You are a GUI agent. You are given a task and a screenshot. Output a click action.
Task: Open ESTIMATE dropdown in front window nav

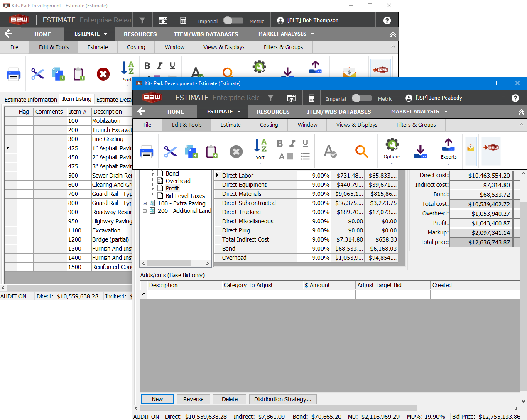(223, 112)
